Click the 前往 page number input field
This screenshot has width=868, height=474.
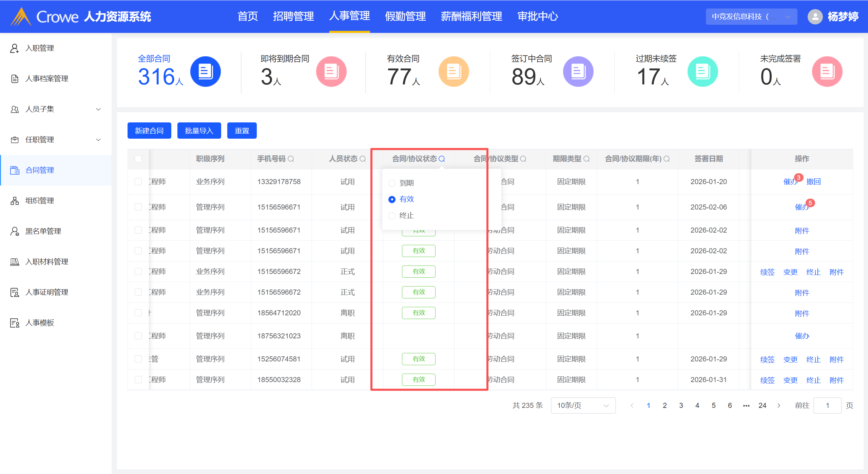827,406
